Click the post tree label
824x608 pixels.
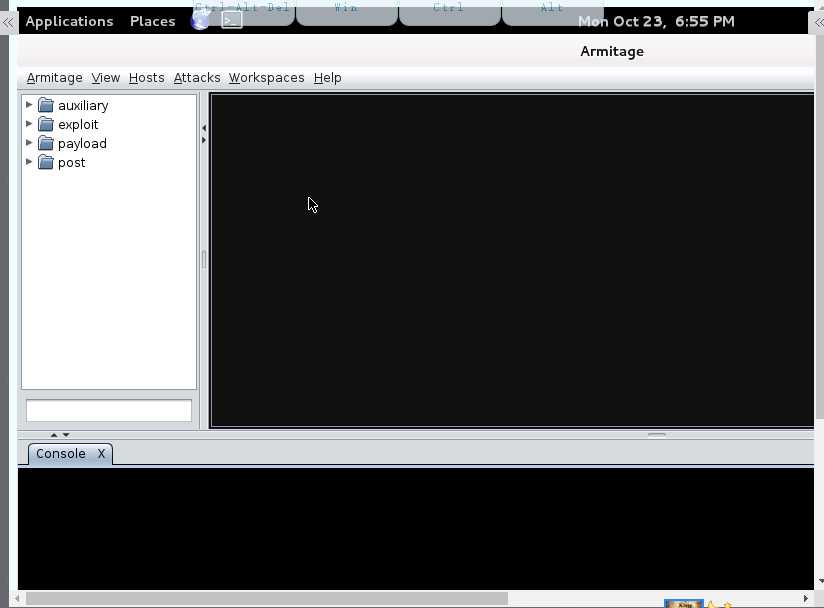click(71, 162)
